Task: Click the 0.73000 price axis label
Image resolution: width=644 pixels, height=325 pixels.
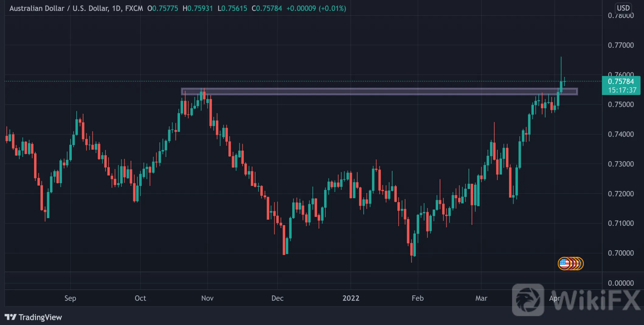Action: pyautogui.click(x=621, y=164)
